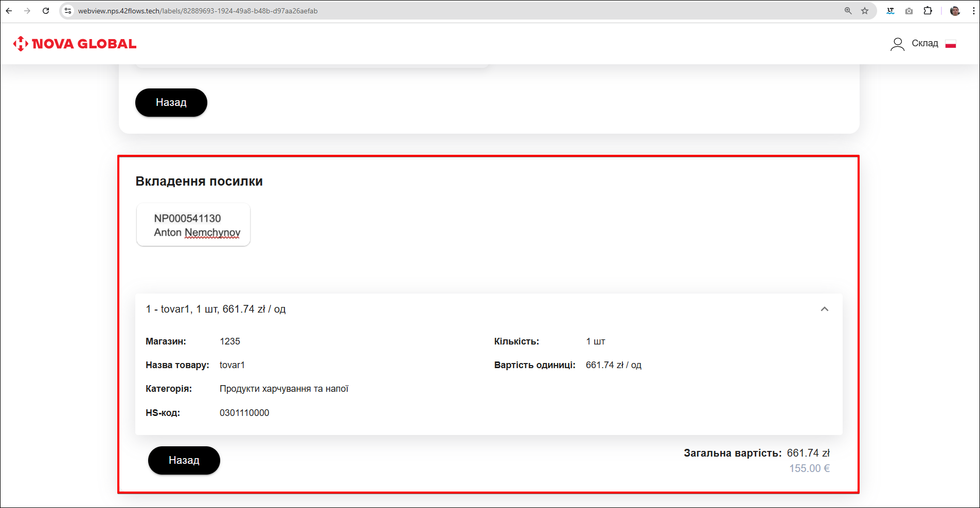980x508 pixels.
Task: Open the LanguageTool extension icon
Action: pos(890,11)
